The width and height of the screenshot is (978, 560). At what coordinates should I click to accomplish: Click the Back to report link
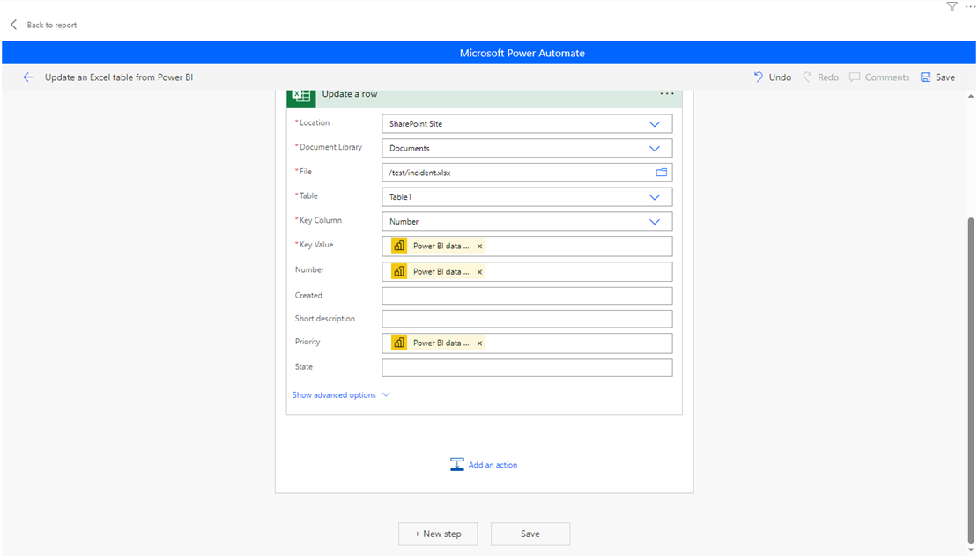52,25
